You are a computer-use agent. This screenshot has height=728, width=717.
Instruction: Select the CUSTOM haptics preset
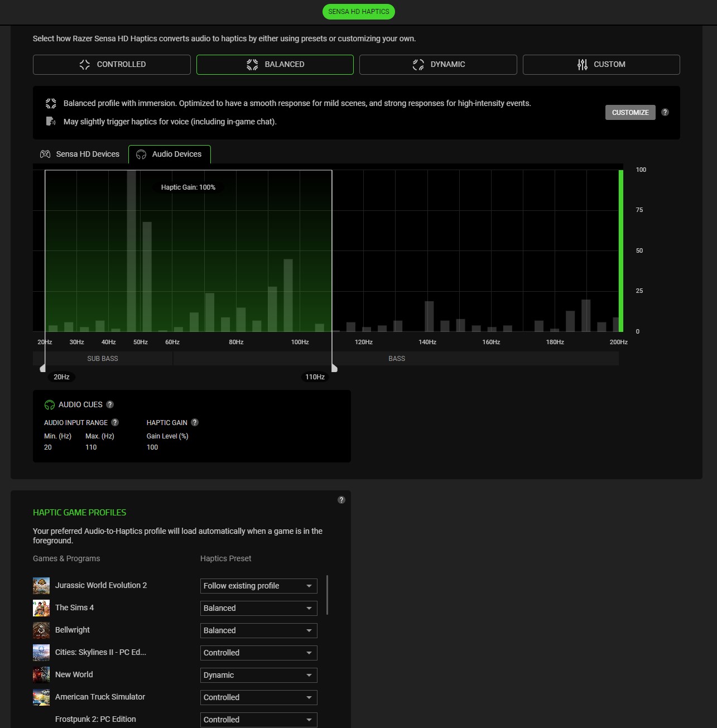coord(601,65)
